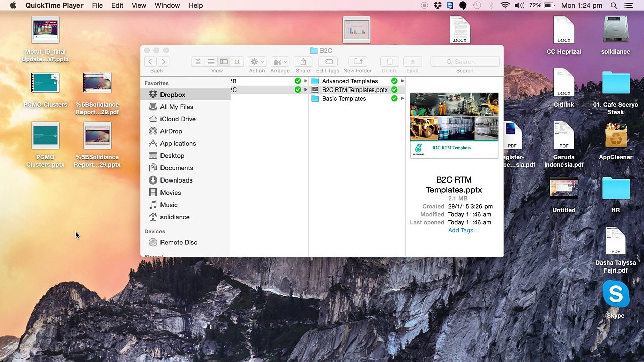Click the Share toolbar icon

click(x=303, y=62)
